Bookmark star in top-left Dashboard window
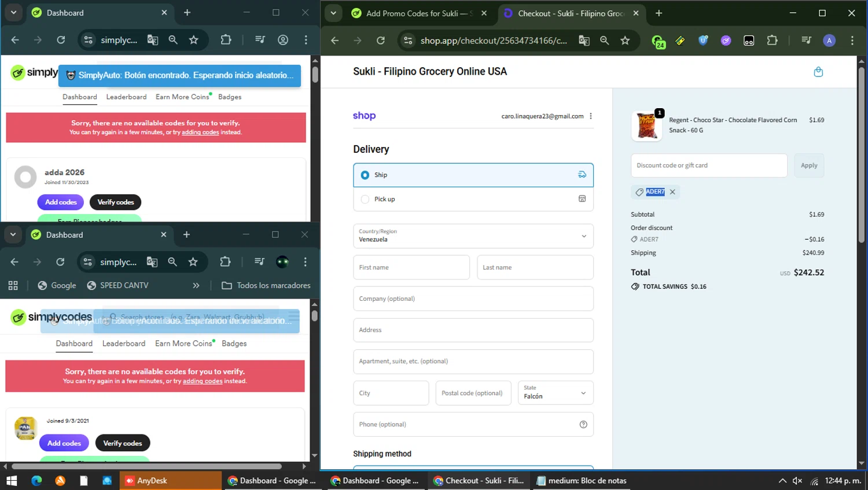This screenshot has height=490, width=868. click(194, 40)
